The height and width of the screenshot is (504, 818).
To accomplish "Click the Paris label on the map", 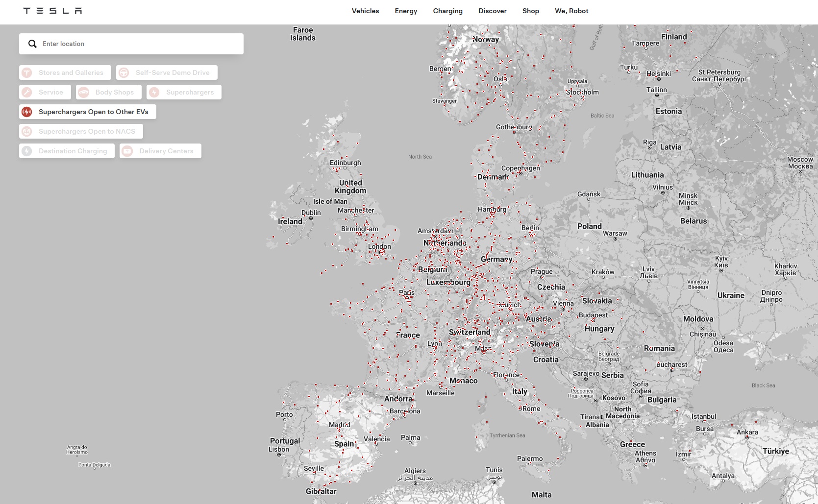I will pos(407,292).
